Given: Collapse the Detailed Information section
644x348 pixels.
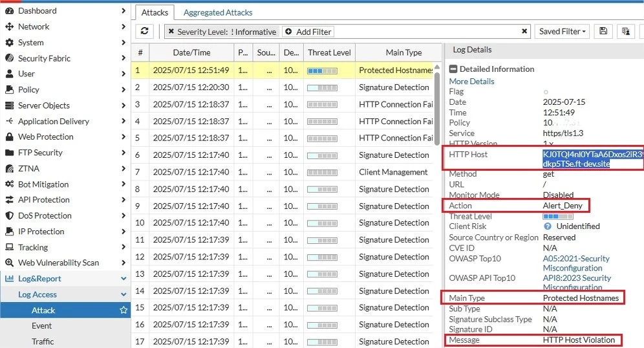Looking at the screenshot, I should (453, 69).
